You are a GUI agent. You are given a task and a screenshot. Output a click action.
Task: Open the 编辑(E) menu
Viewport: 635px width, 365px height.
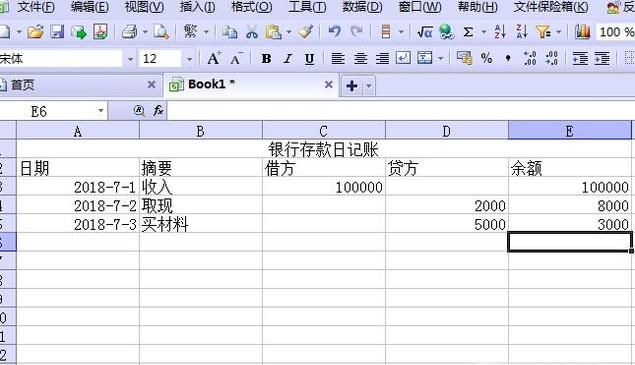click(x=89, y=7)
